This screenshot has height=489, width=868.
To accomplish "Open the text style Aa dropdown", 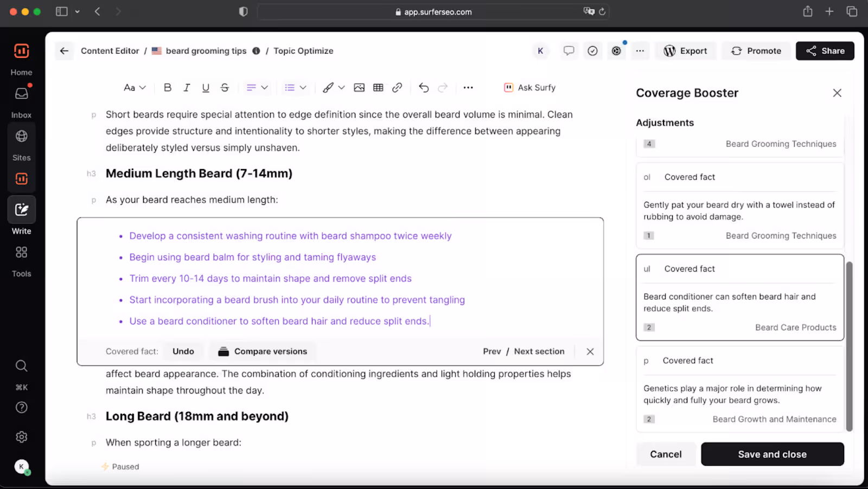I will 135,87.
